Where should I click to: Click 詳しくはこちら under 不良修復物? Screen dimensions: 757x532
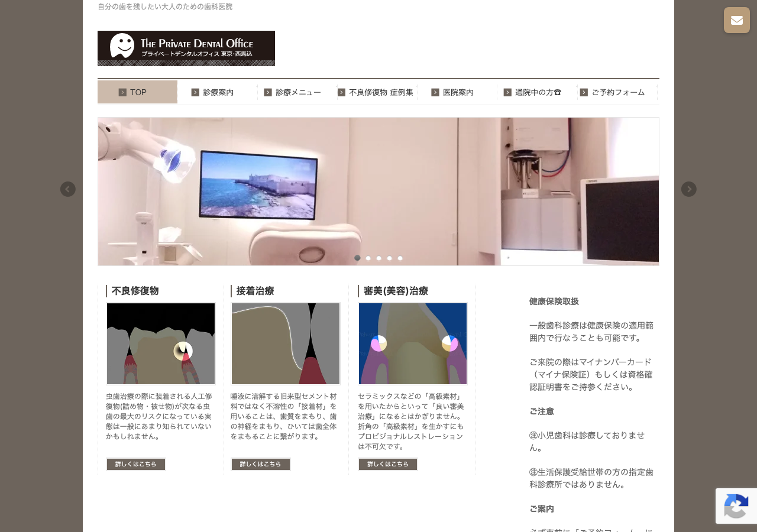(136, 465)
